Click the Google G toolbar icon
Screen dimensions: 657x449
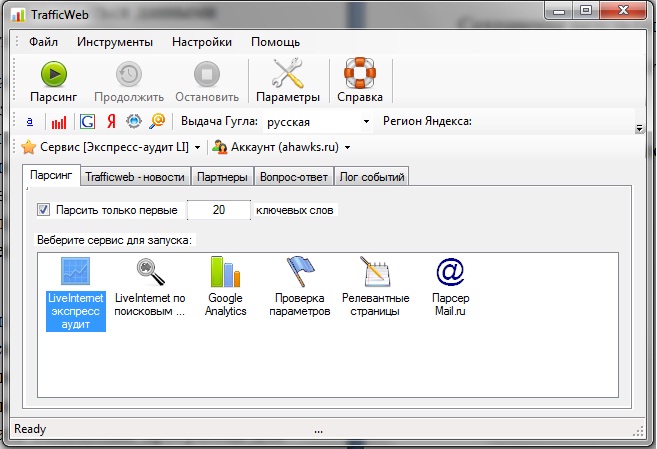[x=87, y=121]
